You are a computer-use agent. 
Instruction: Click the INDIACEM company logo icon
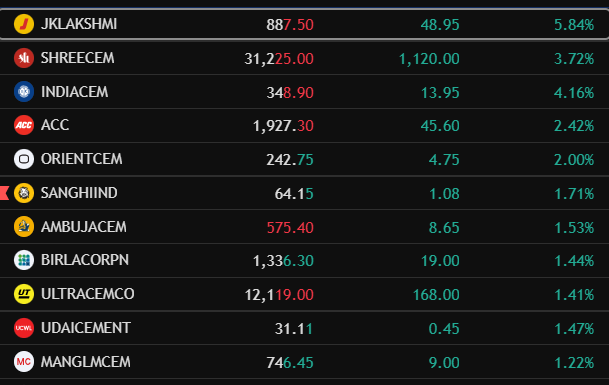24,92
